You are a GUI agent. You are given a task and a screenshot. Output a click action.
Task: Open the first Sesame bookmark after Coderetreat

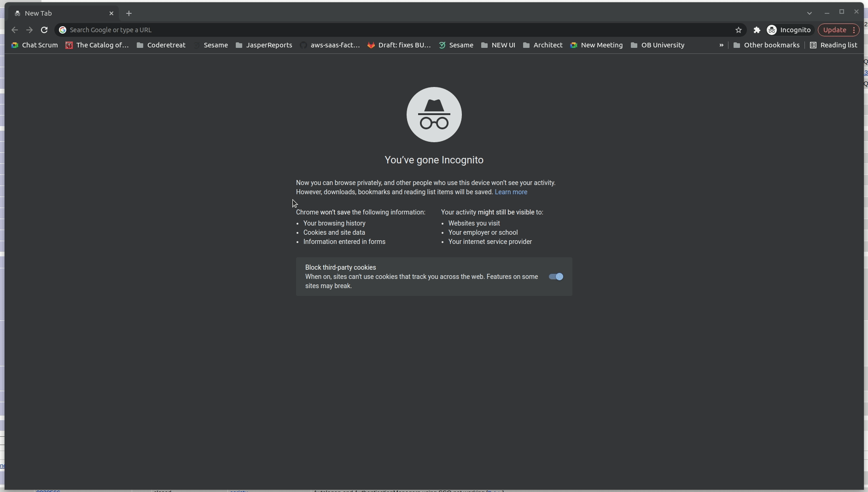click(x=211, y=45)
